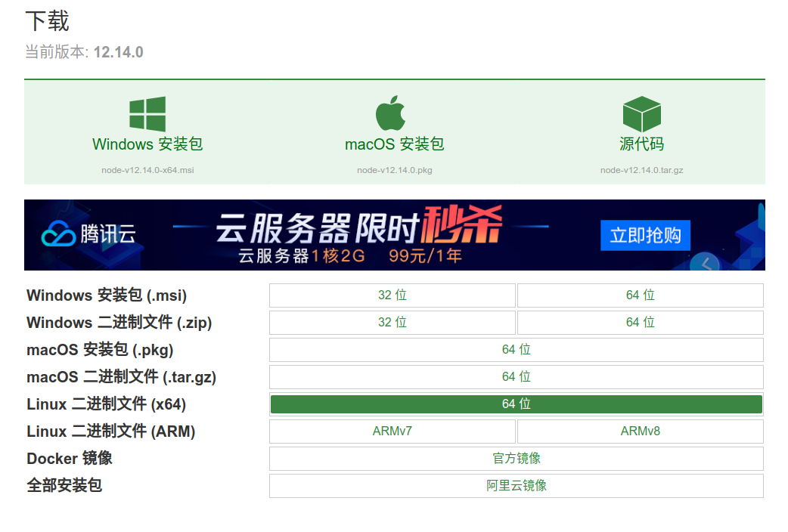The height and width of the screenshot is (532, 788).
Task: Download highlighted 64 位 Linux x64 binary
Action: tap(516, 404)
